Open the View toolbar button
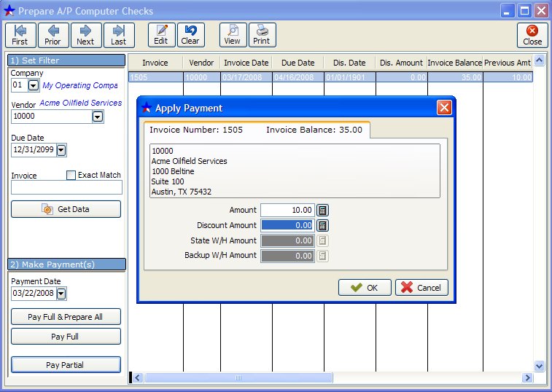552x392 pixels. (233, 35)
